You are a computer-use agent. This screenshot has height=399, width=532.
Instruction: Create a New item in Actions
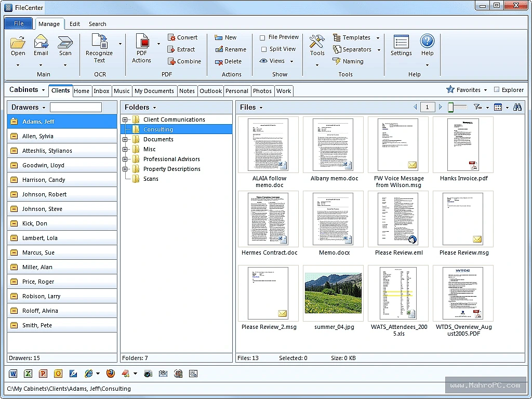pos(225,37)
